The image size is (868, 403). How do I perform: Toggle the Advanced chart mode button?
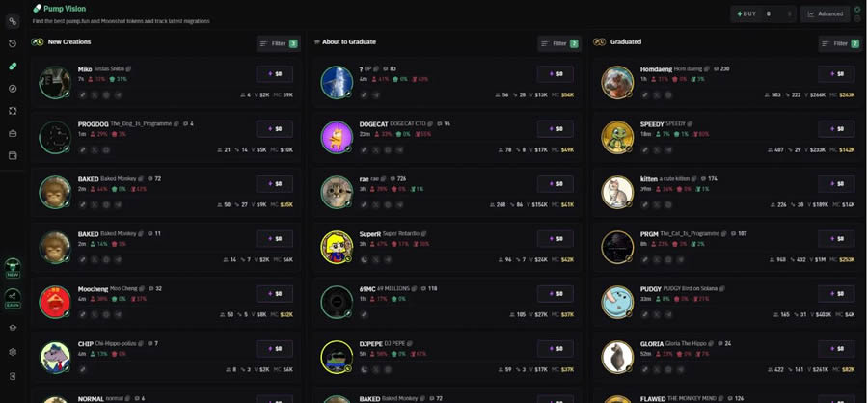825,13
